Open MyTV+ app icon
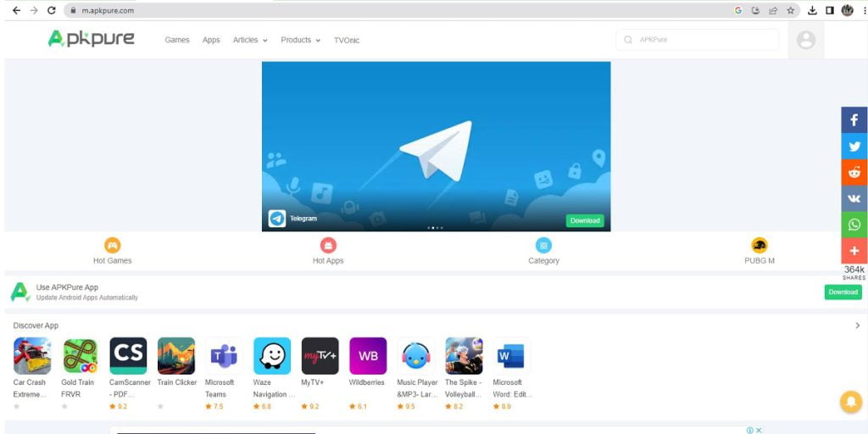The width and height of the screenshot is (868, 434). (320, 356)
